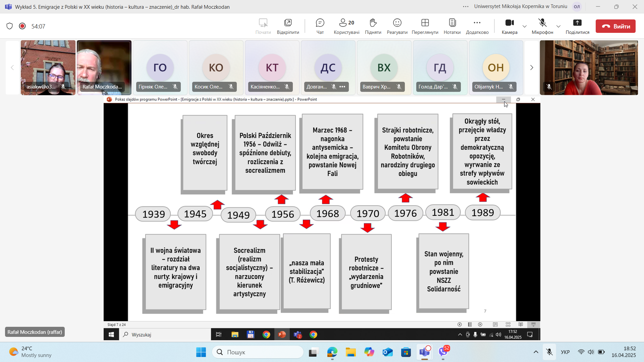Raise hand with Підняти icon
The image size is (644, 362).
pyautogui.click(x=373, y=26)
